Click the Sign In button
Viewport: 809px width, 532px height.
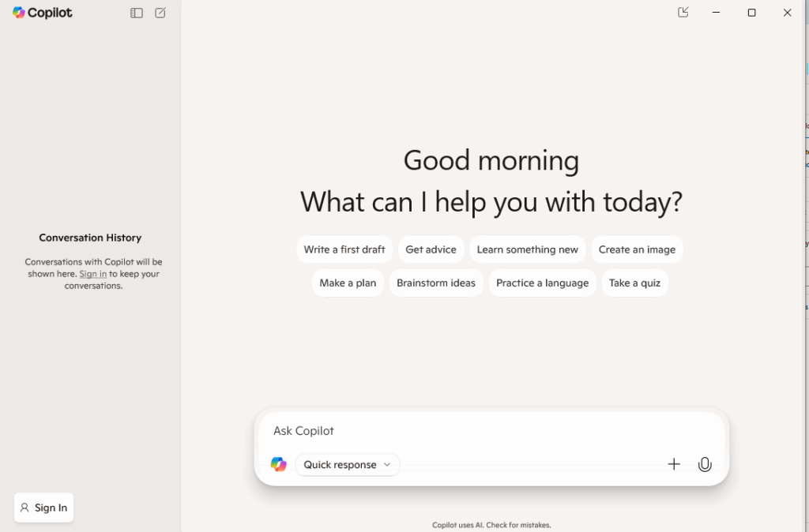click(44, 508)
